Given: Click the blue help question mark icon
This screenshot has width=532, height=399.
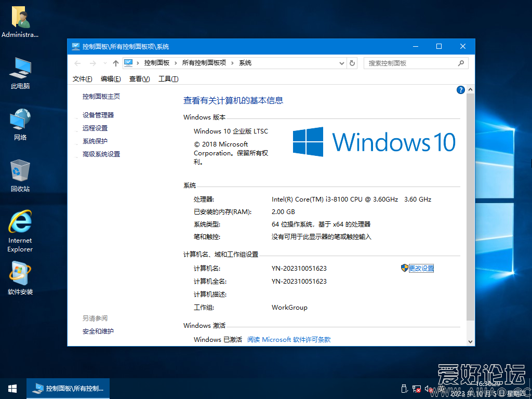Looking at the screenshot, I should click(460, 89).
